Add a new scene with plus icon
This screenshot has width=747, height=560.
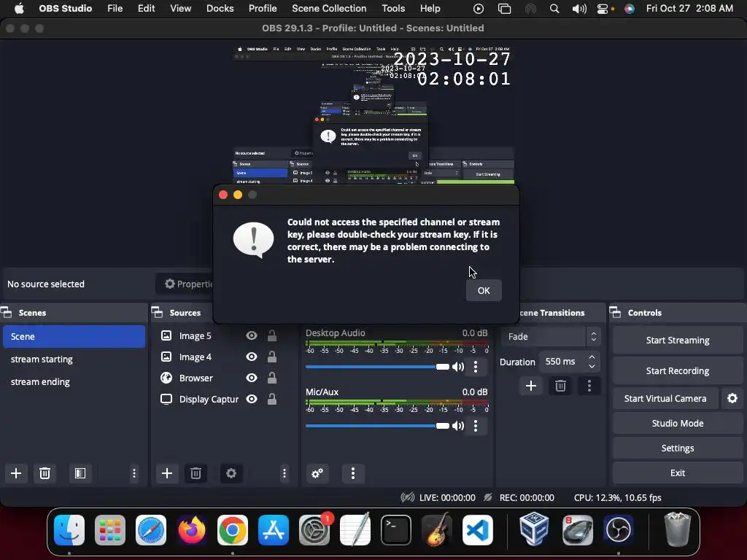point(16,472)
